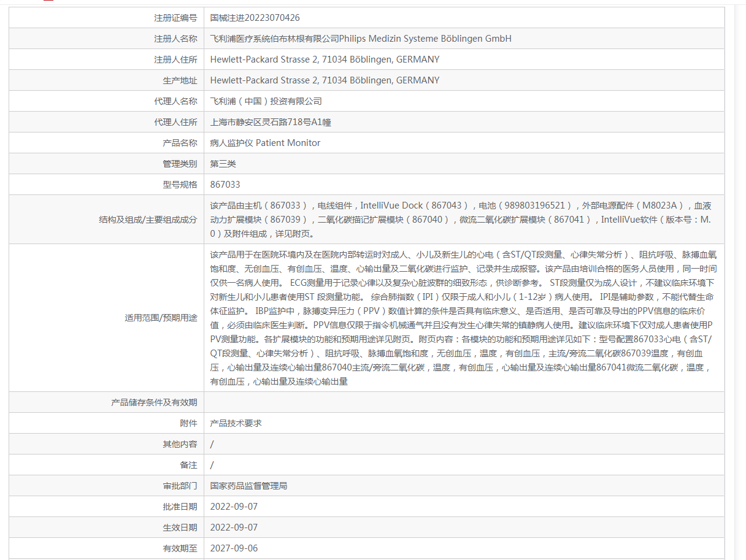Click the 管理类别 label
This screenshot has width=746, height=560.
click(x=180, y=164)
